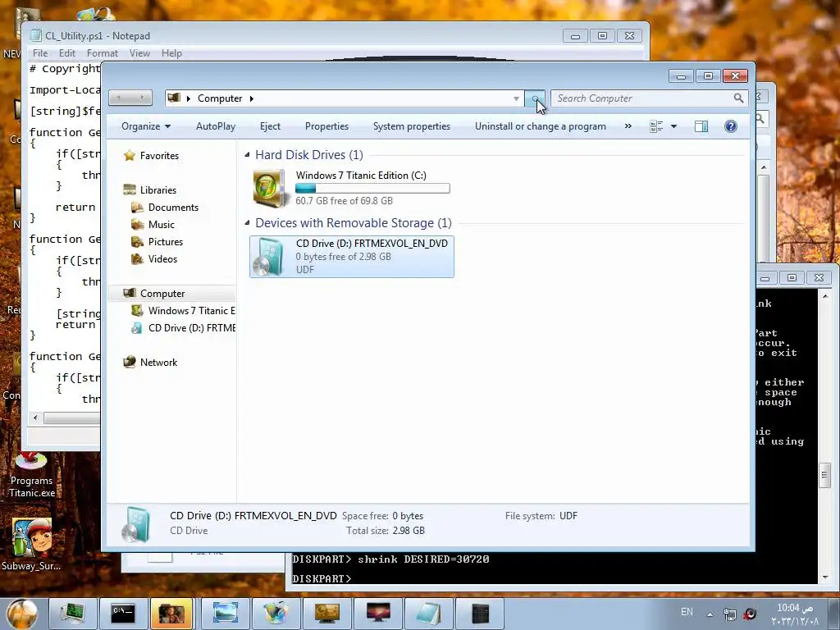Click the magnifier icon in Search Computer box
This screenshot has height=630, width=840.
[738, 98]
